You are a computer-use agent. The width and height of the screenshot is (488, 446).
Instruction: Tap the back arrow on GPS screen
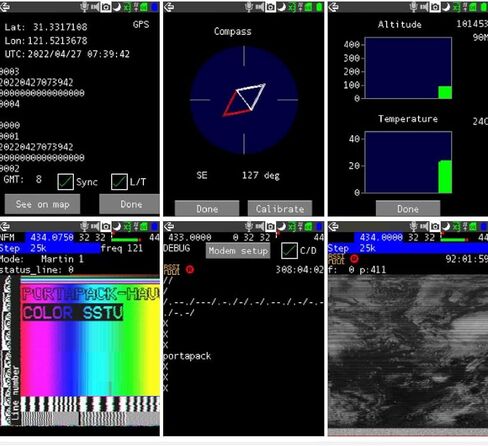(5, 6)
